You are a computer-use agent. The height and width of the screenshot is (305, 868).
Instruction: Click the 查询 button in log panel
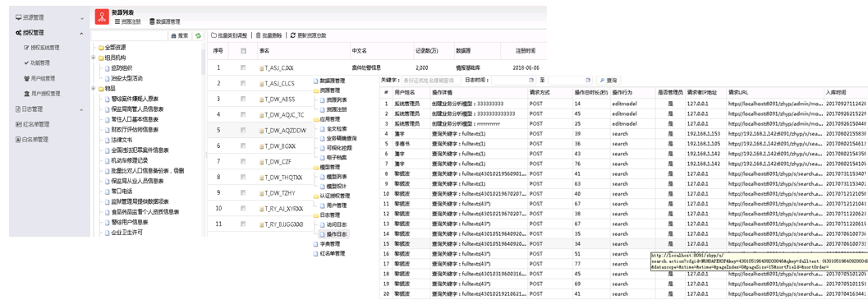point(609,81)
